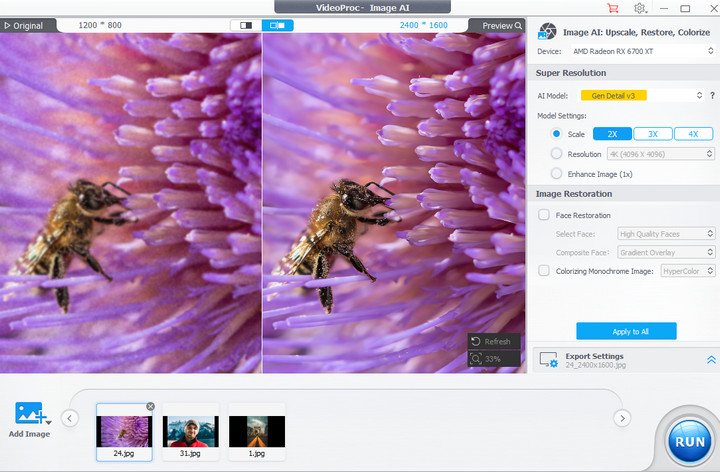Screen dimensions: 720x472
Task: Click the Preview tab label
Action: coord(497,26)
